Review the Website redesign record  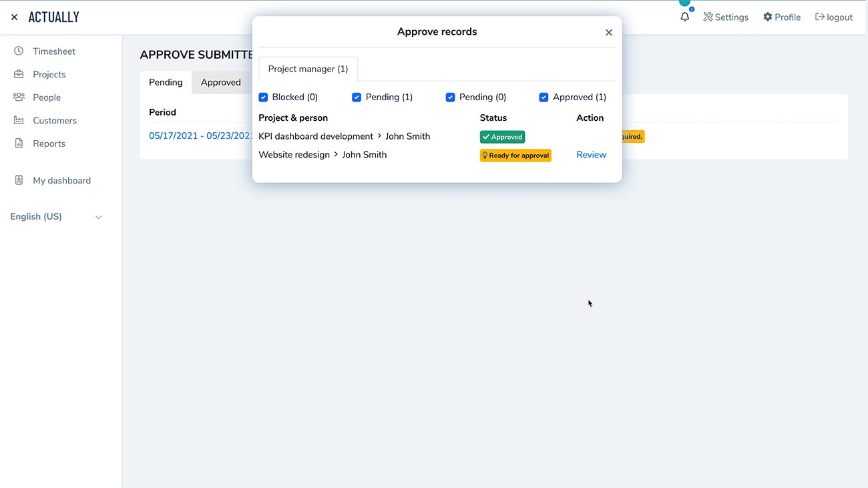[x=591, y=155]
